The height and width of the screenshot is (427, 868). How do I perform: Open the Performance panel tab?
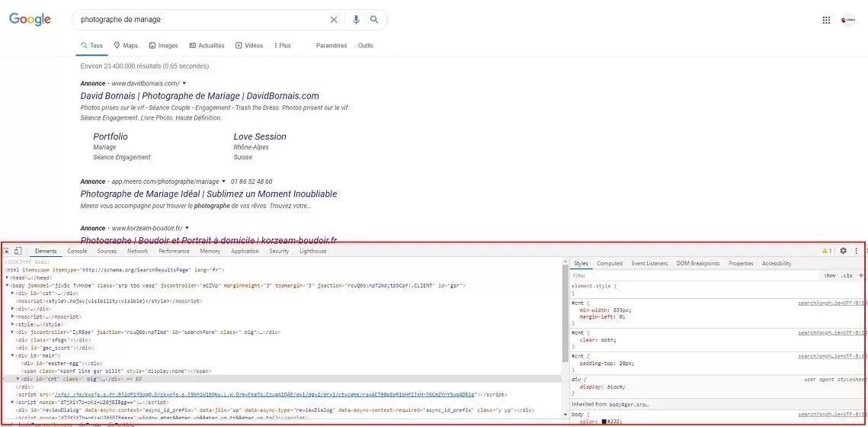click(x=174, y=251)
